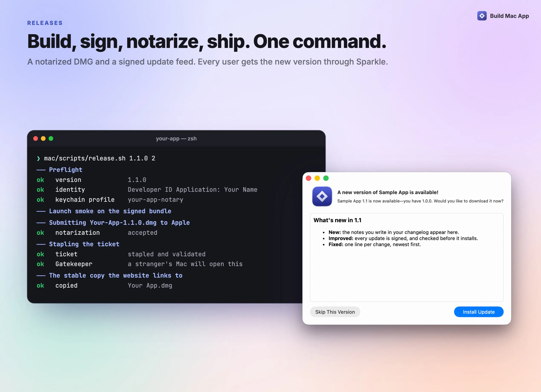Viewport: 541px width, 392px height.
Task: Click 'stapled and validated' ticket status
Action: (167, 254)
